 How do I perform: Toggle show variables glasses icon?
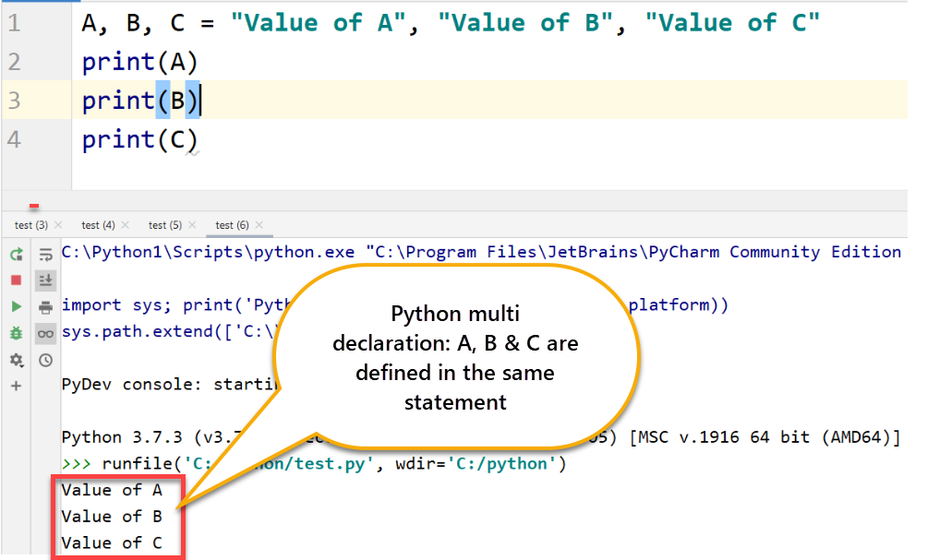pos(44,334)
